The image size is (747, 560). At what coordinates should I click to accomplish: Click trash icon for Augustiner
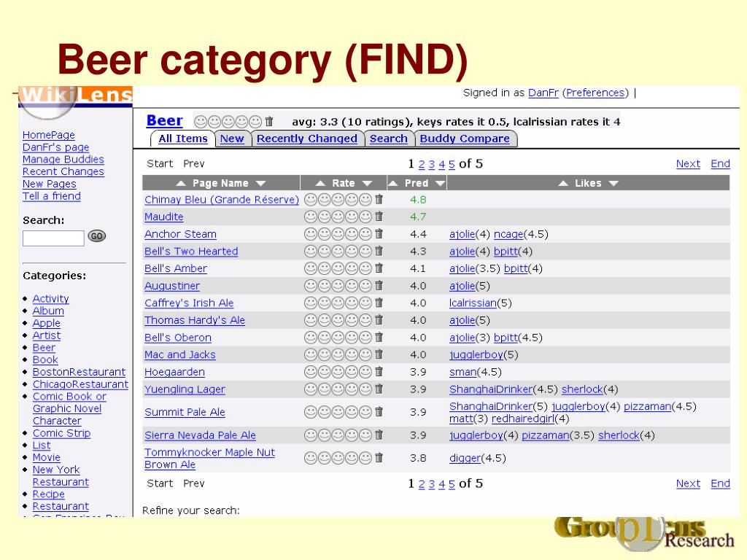coord(379,285)
